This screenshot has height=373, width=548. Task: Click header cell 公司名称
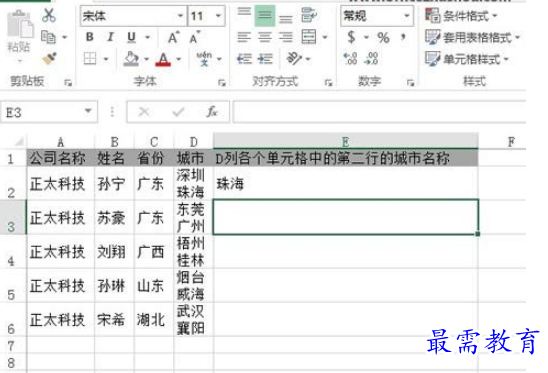(60, 158)
